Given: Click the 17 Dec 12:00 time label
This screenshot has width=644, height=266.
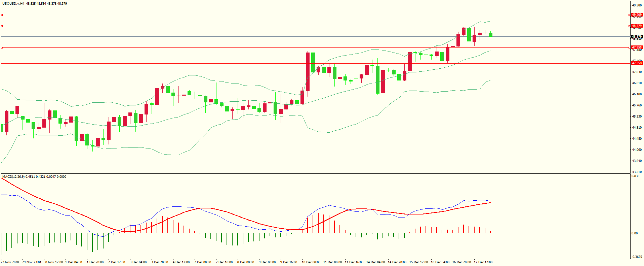Looking at the screenshot, I should [x=483, y=262].
